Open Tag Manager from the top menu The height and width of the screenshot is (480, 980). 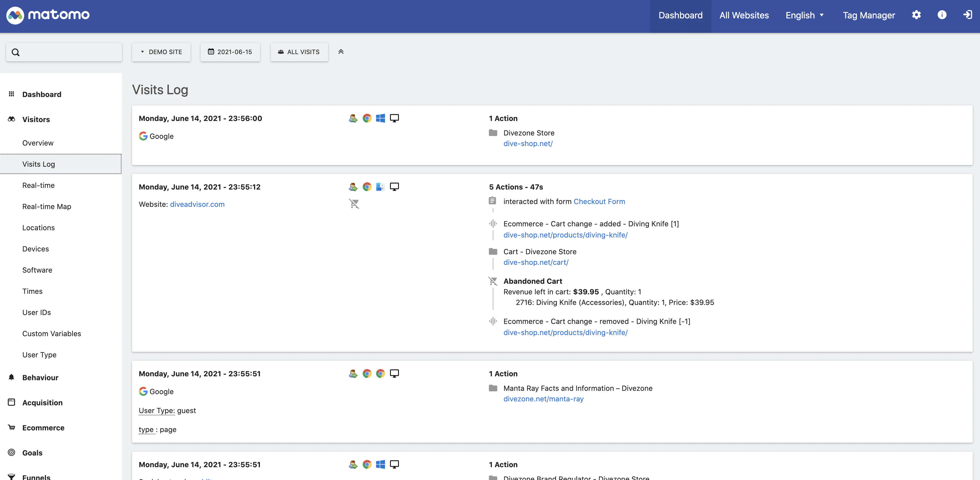coord(869,15)
